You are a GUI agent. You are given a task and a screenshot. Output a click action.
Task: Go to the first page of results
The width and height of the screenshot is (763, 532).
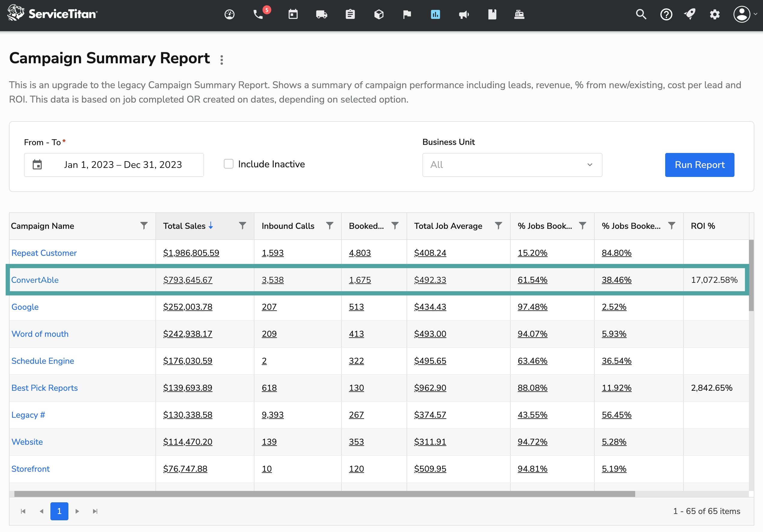23,511
